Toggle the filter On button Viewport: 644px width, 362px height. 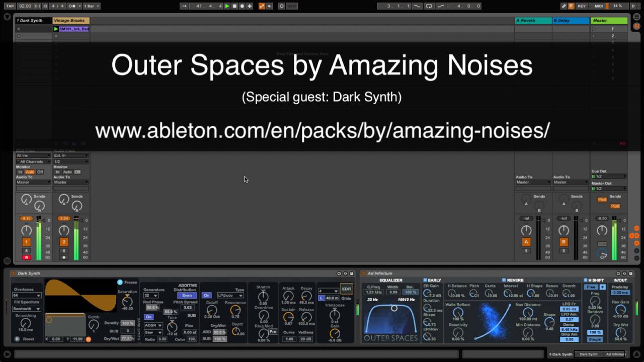coord(206,295)
